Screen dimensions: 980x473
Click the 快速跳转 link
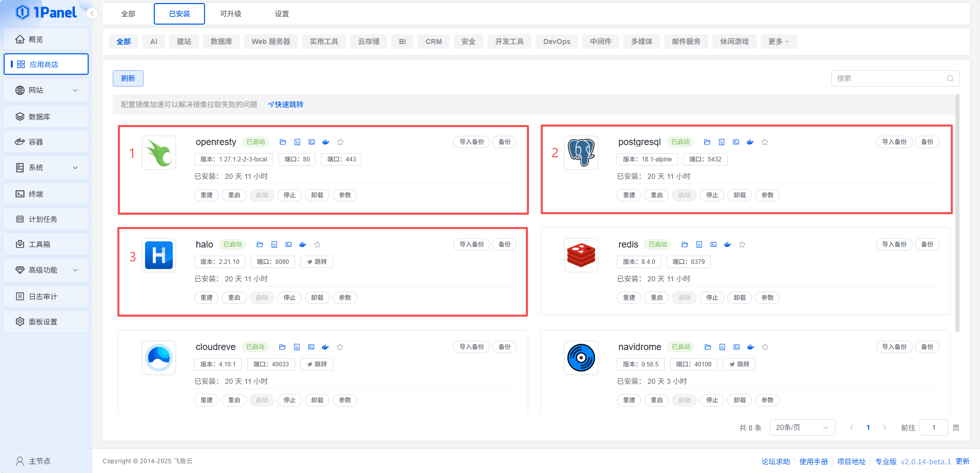coord(286,105)
